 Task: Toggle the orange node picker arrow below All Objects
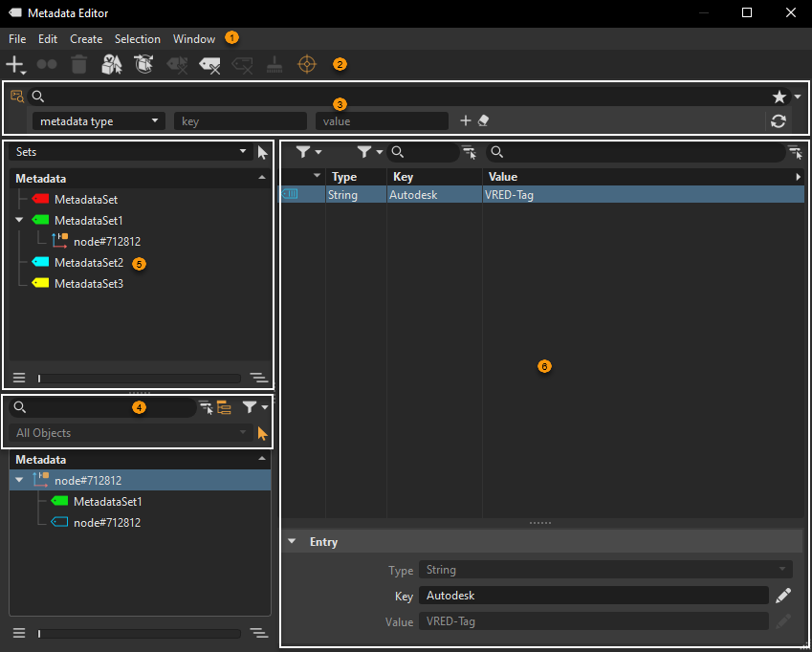pyautogui.click(x=262, y=432)
